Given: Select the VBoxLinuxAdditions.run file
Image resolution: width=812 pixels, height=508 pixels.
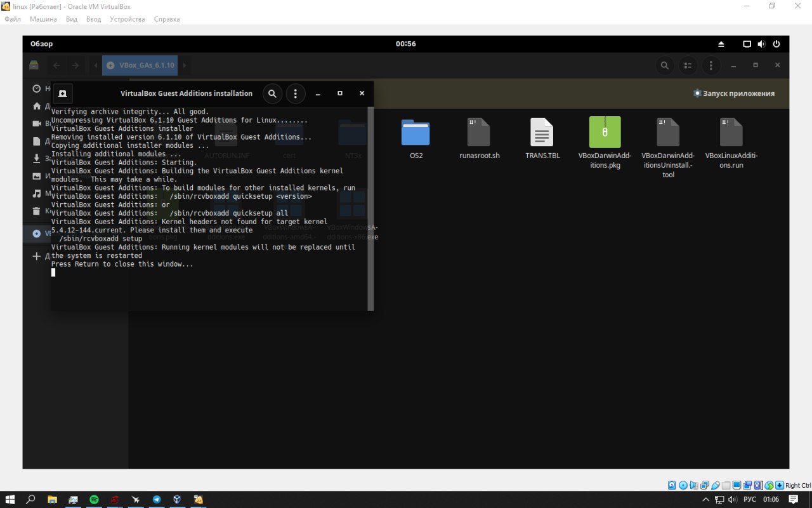Looking at the screenshot, I should click(731, 143).
